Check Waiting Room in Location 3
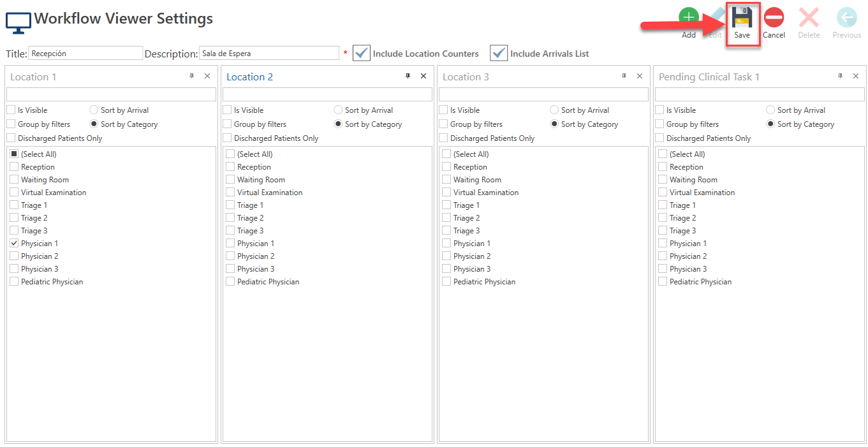Screen dimensions: 868x447 [446, 179]
